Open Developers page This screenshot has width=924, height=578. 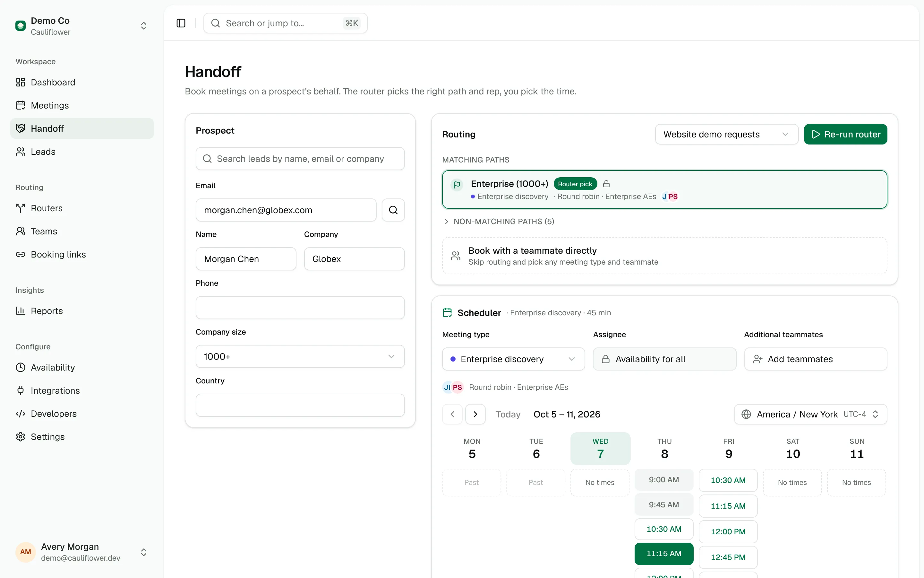click(x=82, y=414)
